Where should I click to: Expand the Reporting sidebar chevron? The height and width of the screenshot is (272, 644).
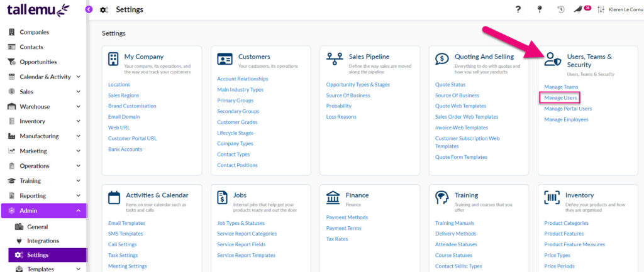click(79, 196)
